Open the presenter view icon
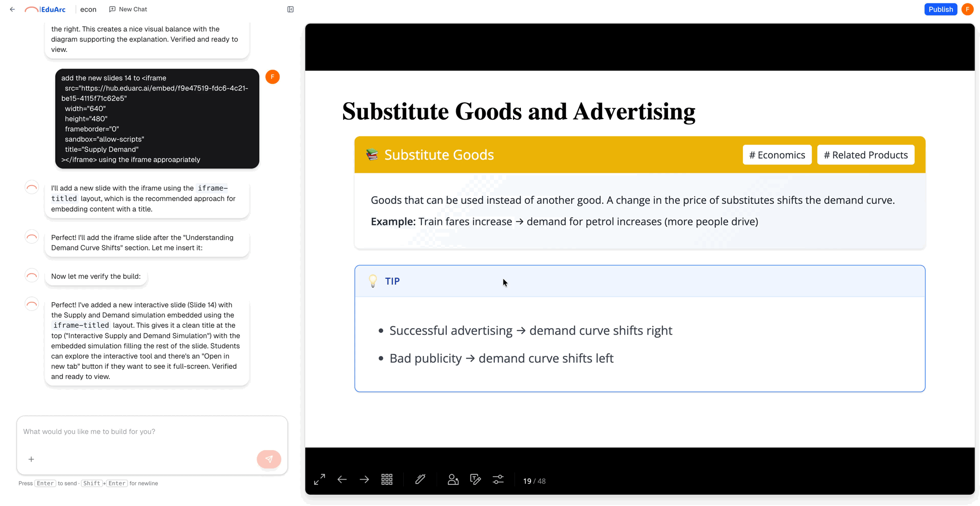980x506 pixels. (x=453, y=480)
